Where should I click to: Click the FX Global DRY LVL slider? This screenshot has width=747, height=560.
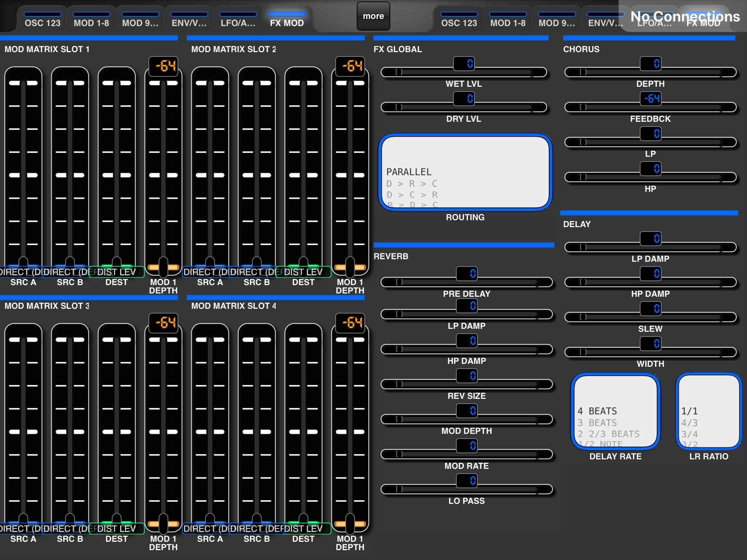464,107
